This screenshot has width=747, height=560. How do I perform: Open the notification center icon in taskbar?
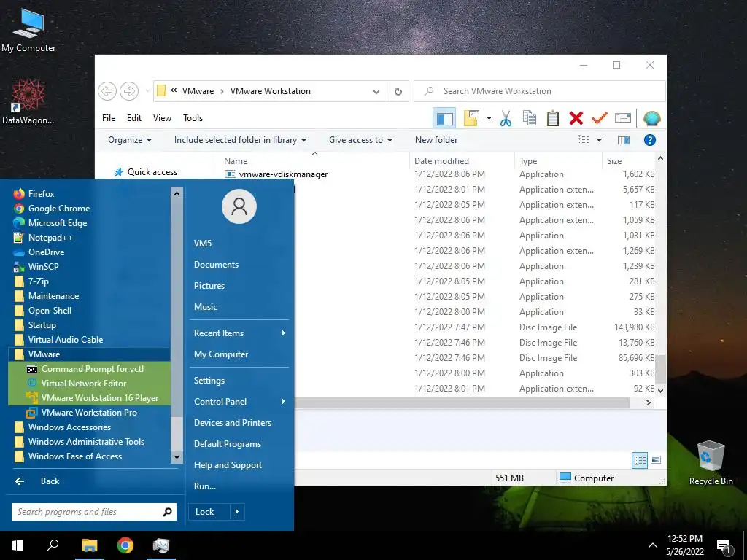click(724, 546)
